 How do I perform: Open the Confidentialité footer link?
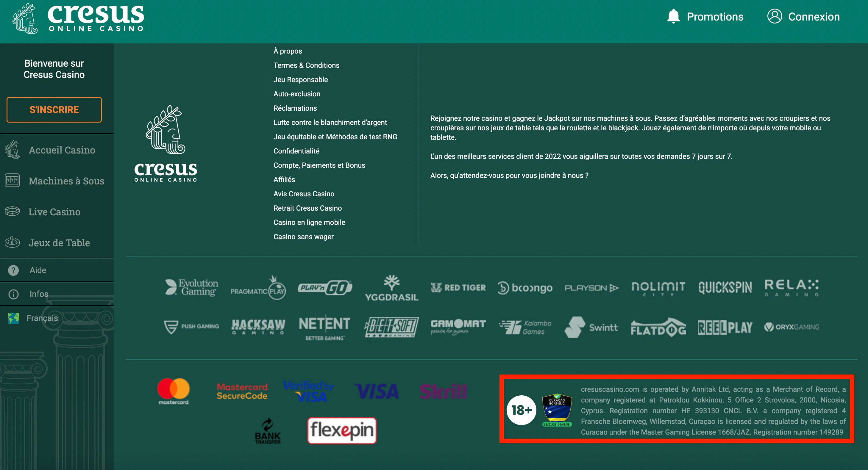click(x=296, y=151)
